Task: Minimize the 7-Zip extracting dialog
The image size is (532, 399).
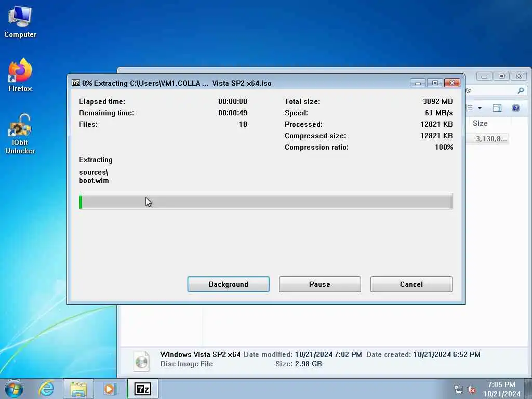Action: tap(418, 83)
